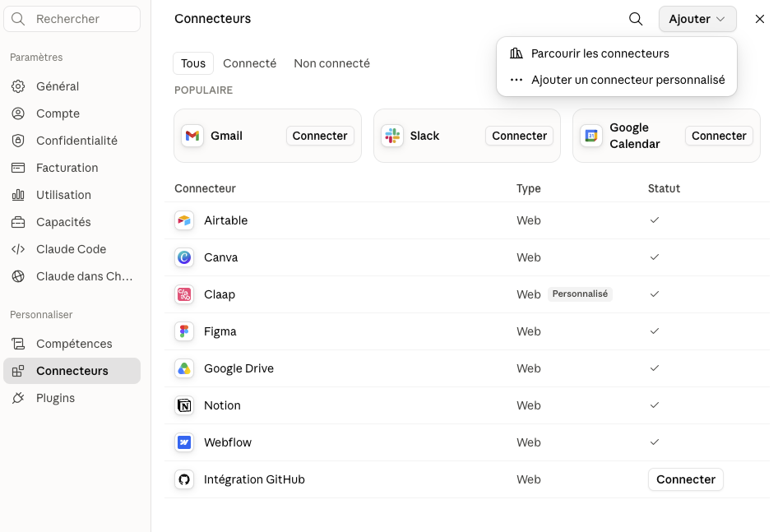
Task: Click the Rechercher search field
Action: (x=72, y=19)
